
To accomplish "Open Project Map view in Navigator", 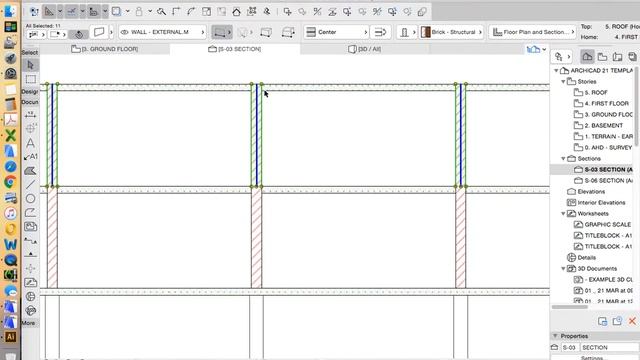I will click(x=587, y=57).
